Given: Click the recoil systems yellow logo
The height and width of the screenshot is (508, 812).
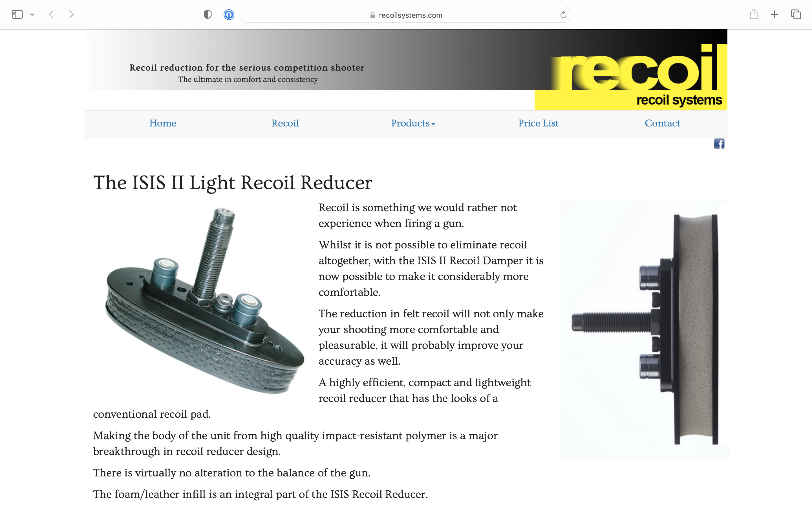Looking at the screenshot, I should (x=631, y=76).
